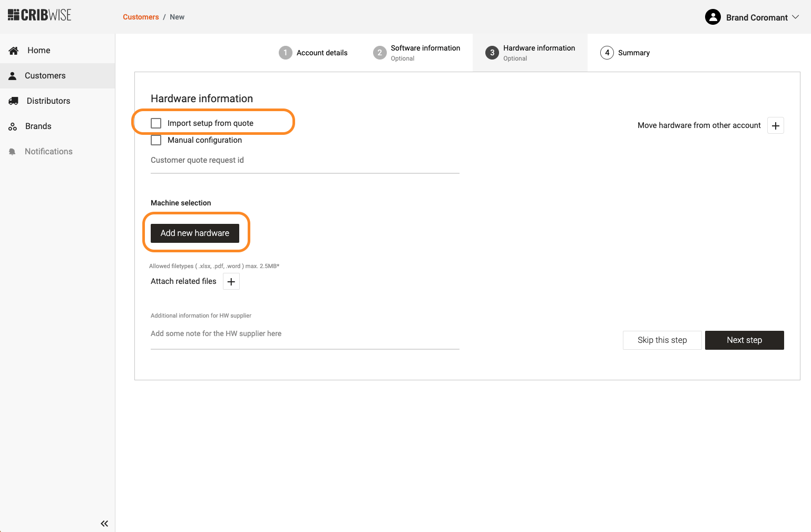Click the Home house icon in sidebar

tap(14, 51)
